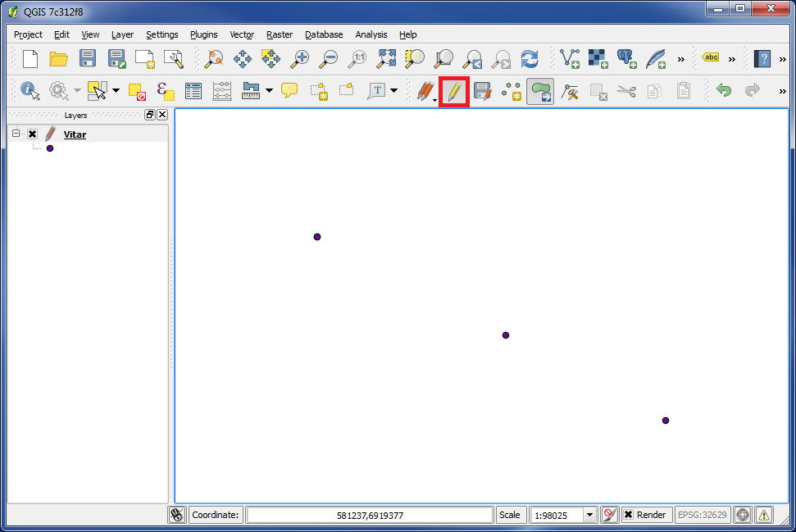Add a SpatiaLite layer
796x532 pixels.
pos(656,59)
